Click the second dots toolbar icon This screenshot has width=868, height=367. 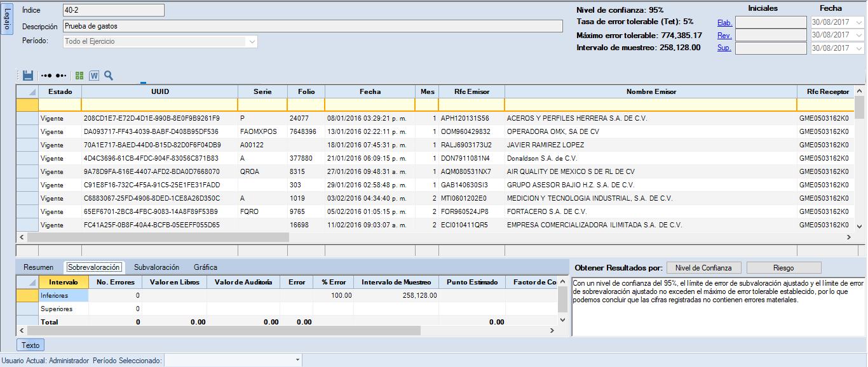coord(61,75)
